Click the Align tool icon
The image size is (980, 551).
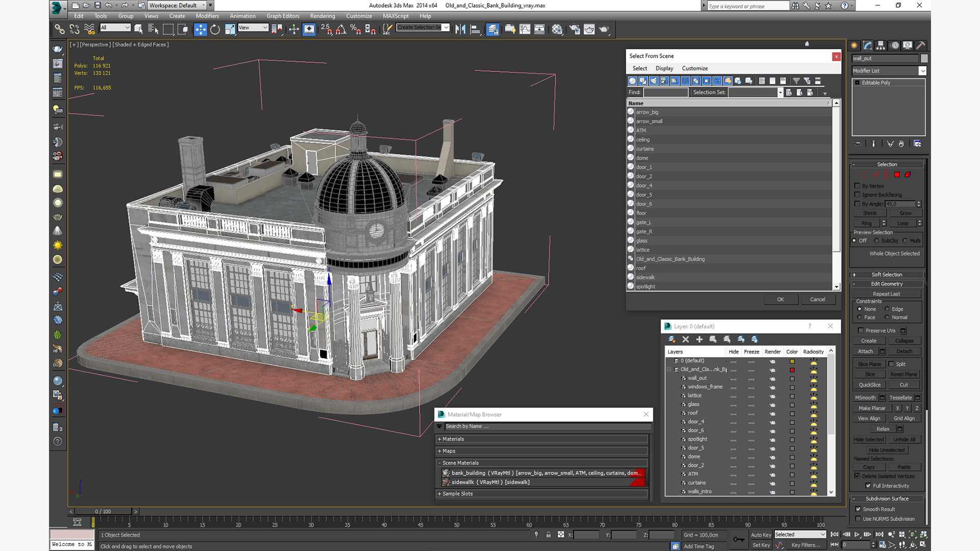pos(475,30)
